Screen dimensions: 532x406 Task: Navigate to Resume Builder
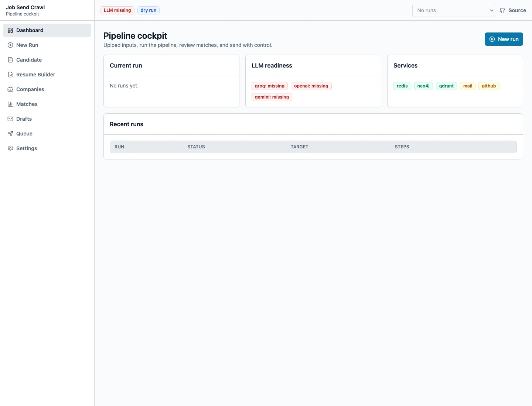(x=47, y=75)
